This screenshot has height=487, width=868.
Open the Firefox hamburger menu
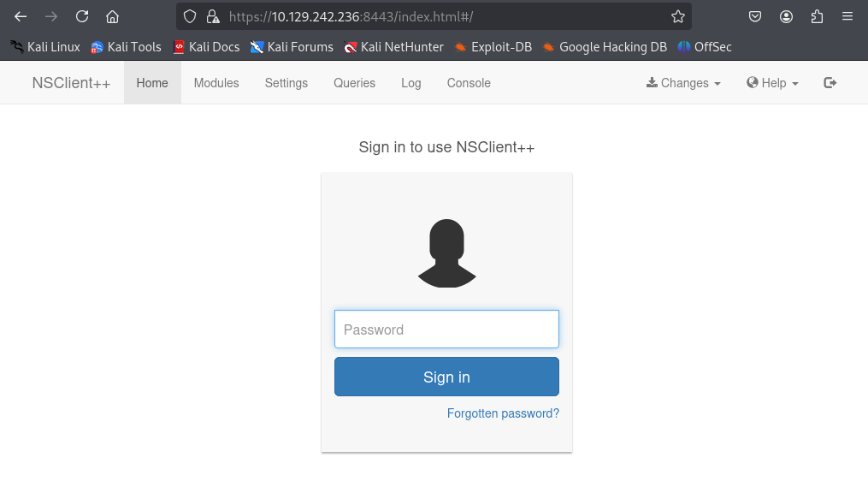tap(847, 16)
